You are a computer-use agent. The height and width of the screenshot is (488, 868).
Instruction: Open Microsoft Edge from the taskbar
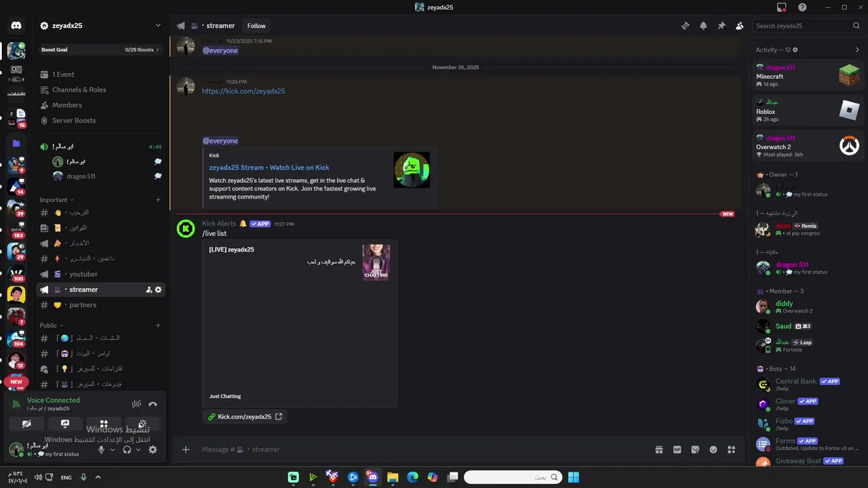tap(412, 477)
